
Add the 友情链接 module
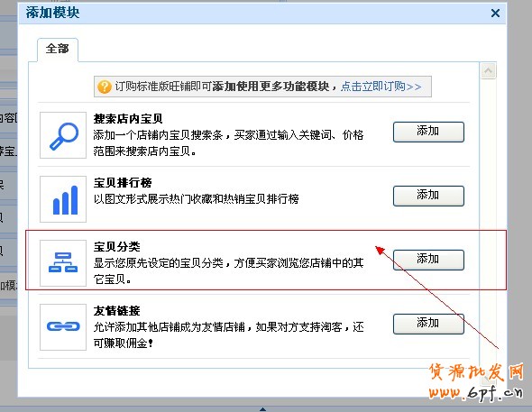click(428, 324)
